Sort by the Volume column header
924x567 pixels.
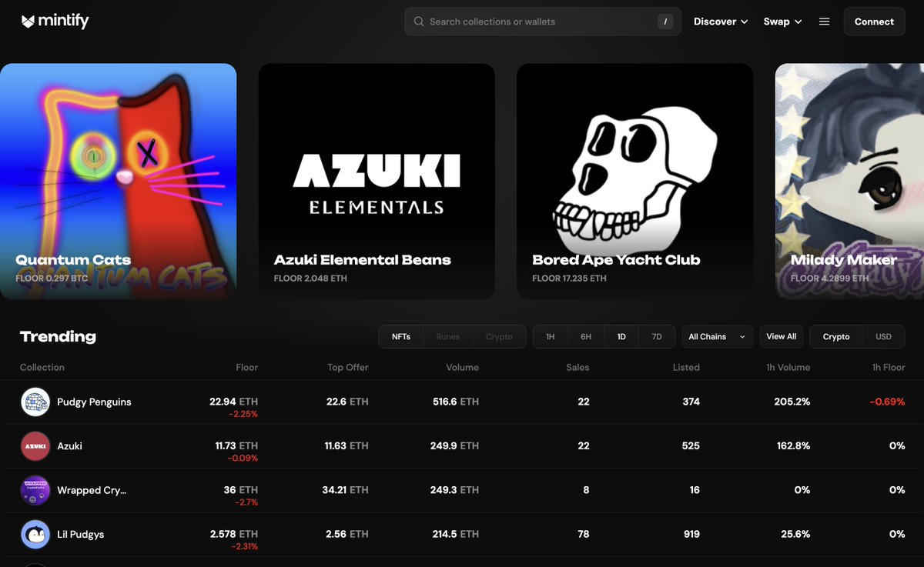(x=462, y=368)
